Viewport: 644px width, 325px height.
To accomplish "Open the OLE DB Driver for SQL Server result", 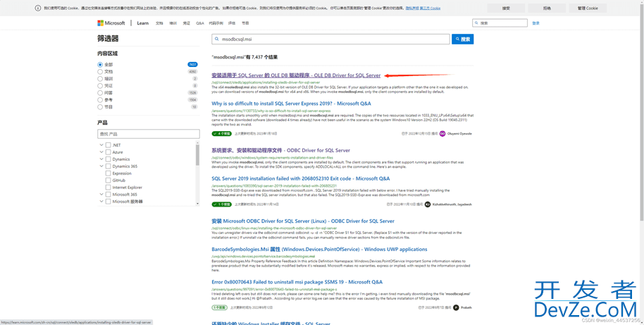I will click(x=296, y=75).
